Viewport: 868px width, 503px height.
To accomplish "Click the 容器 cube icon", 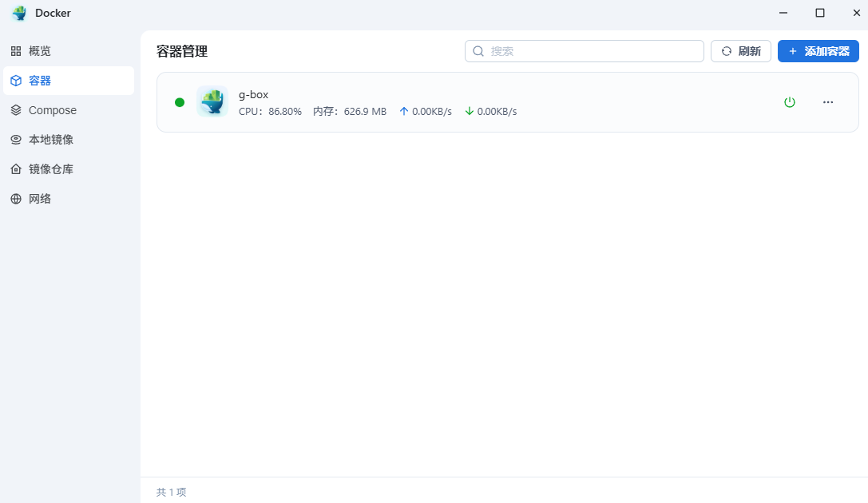I will click(16, 81).
